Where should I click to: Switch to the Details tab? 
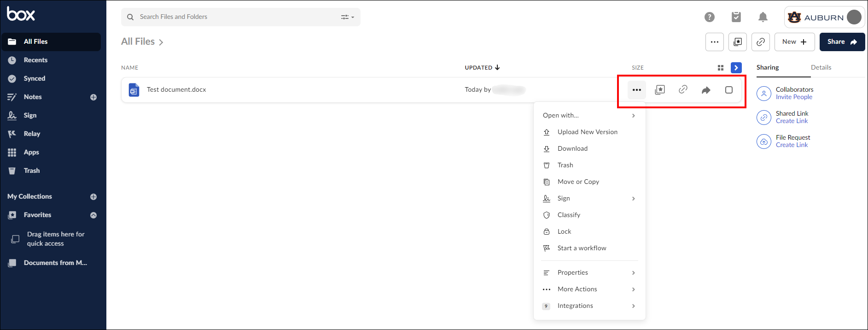[x=821, y=67]
